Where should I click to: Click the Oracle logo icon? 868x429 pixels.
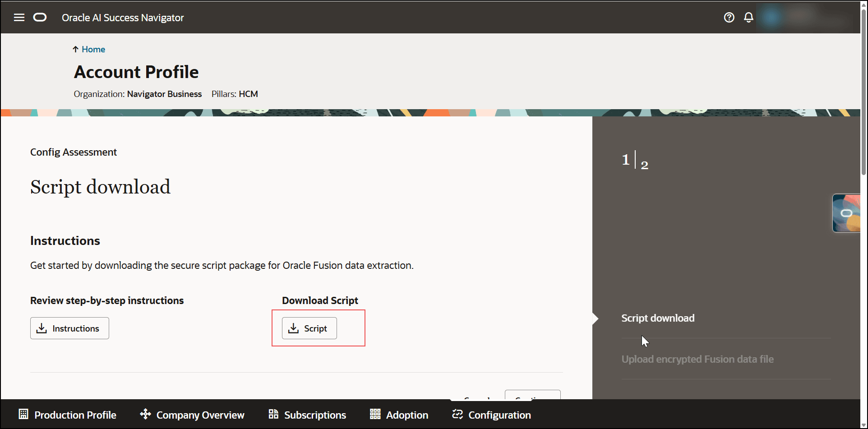40,18
